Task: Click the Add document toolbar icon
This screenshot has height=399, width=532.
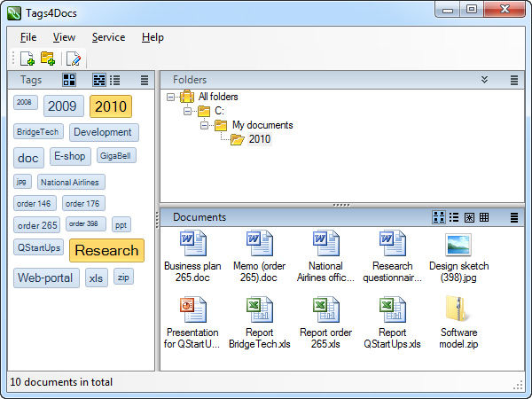Action: [x=27, y=59]
